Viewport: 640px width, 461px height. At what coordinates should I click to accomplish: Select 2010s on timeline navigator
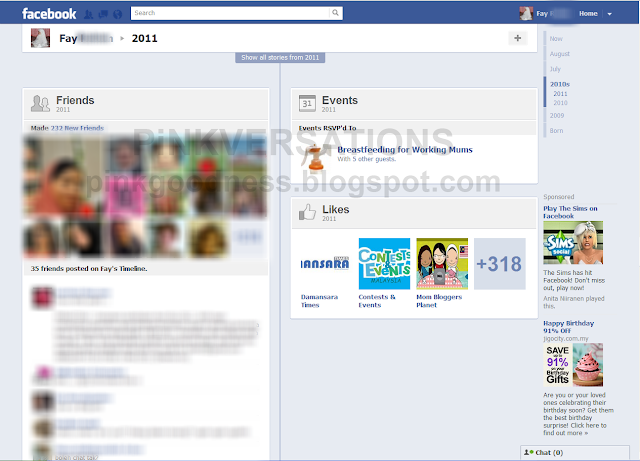[x=560, y=84]
